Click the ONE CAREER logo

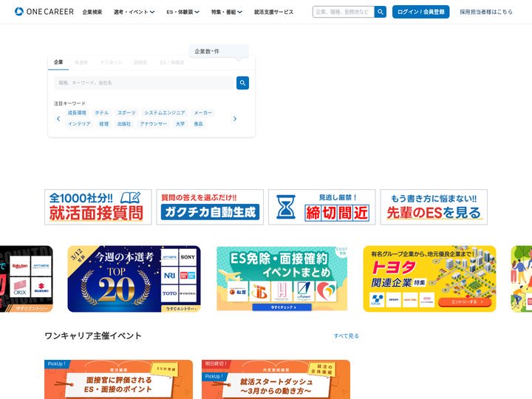pos(44,12)
